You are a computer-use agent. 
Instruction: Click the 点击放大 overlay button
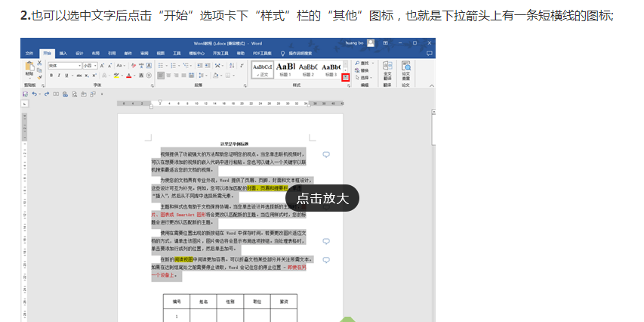pos(322,198)
